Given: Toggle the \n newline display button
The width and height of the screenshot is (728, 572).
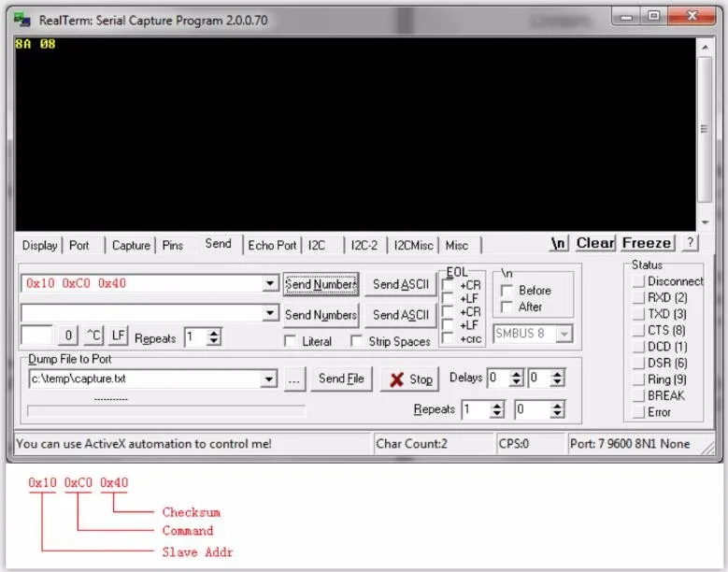Looking at the screenshot, I should click(x=559, y=243).
